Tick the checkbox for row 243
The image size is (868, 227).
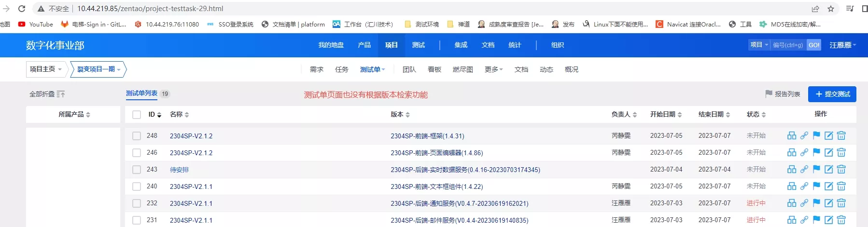(137, 170)
